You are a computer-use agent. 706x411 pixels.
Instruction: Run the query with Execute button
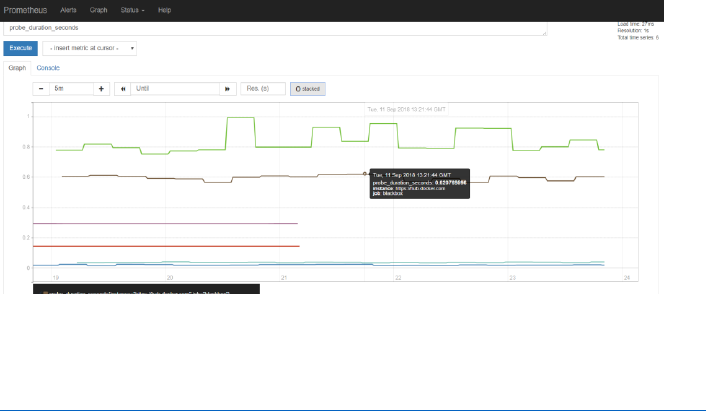point(21,48)
